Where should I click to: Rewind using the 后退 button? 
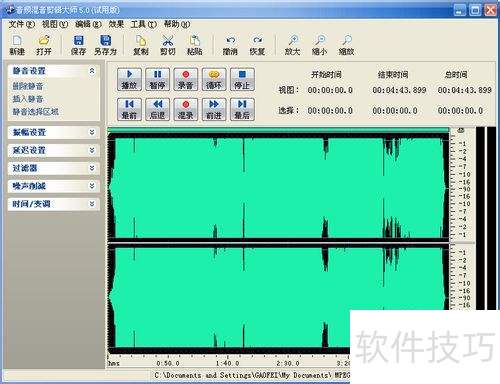click(x=157, y=109)
